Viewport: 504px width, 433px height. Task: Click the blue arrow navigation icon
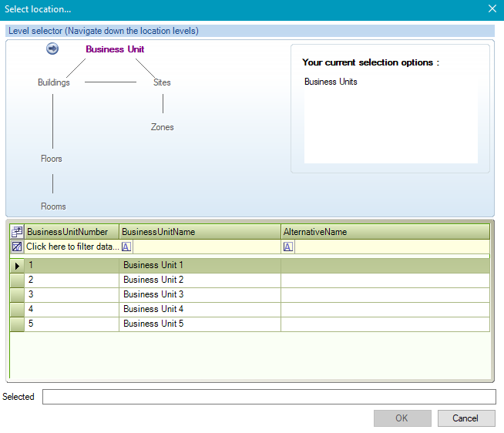click(x=52, y=49)
